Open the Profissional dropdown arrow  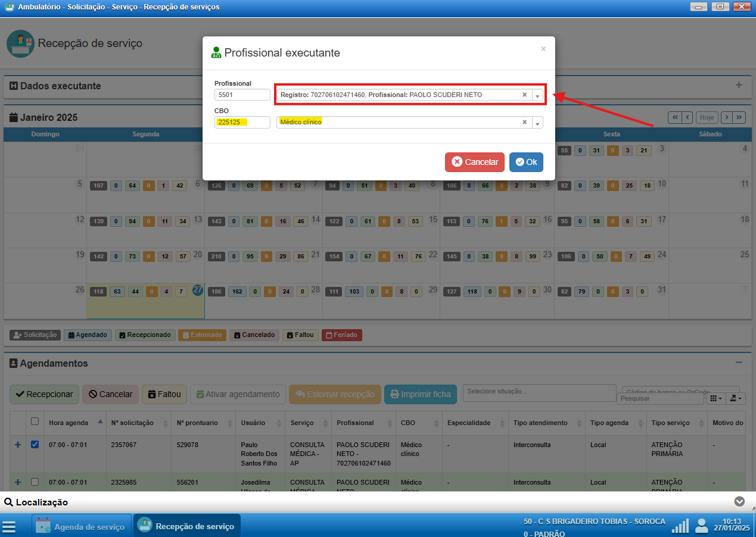coord(537,95)
